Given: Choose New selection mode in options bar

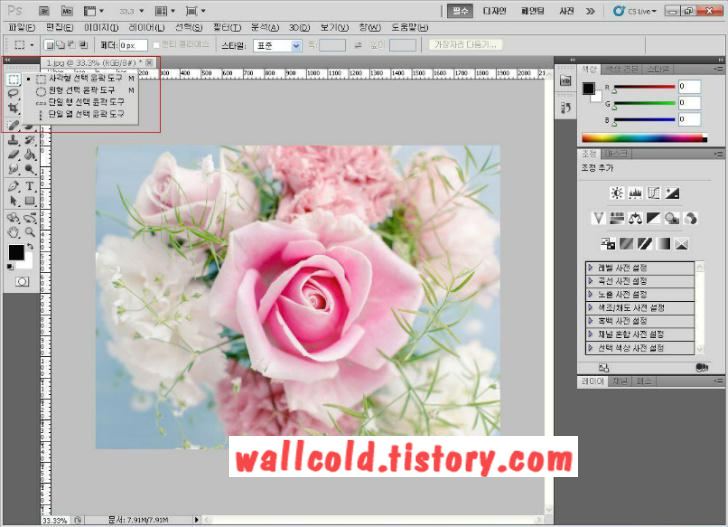Looking at the screenshot, I should click(x=49, y=45).
